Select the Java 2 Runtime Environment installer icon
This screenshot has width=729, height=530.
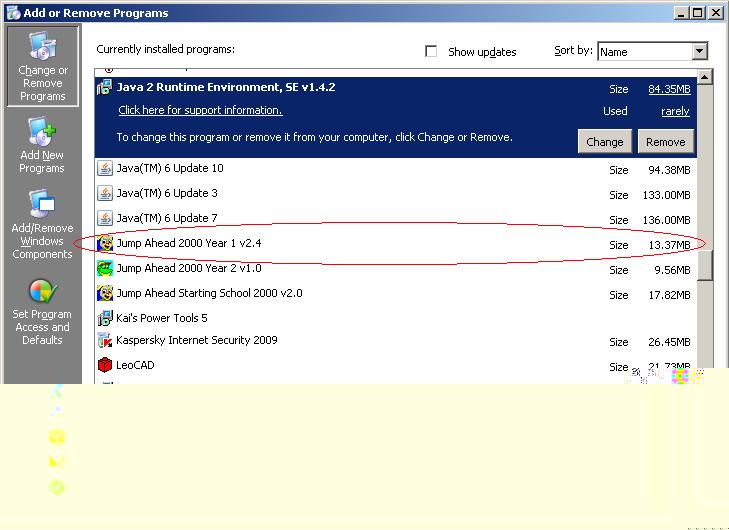105,87
